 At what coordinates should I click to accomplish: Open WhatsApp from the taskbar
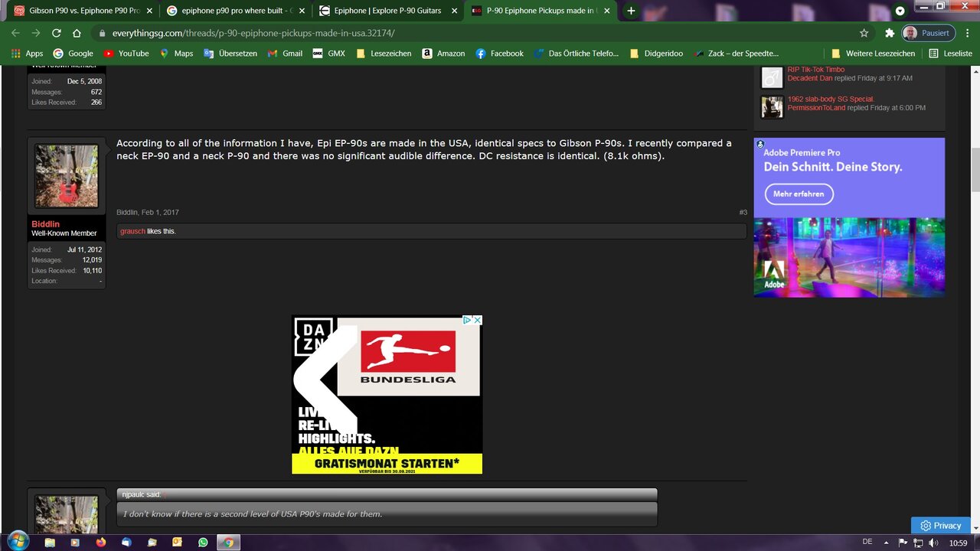click(202, 543)
